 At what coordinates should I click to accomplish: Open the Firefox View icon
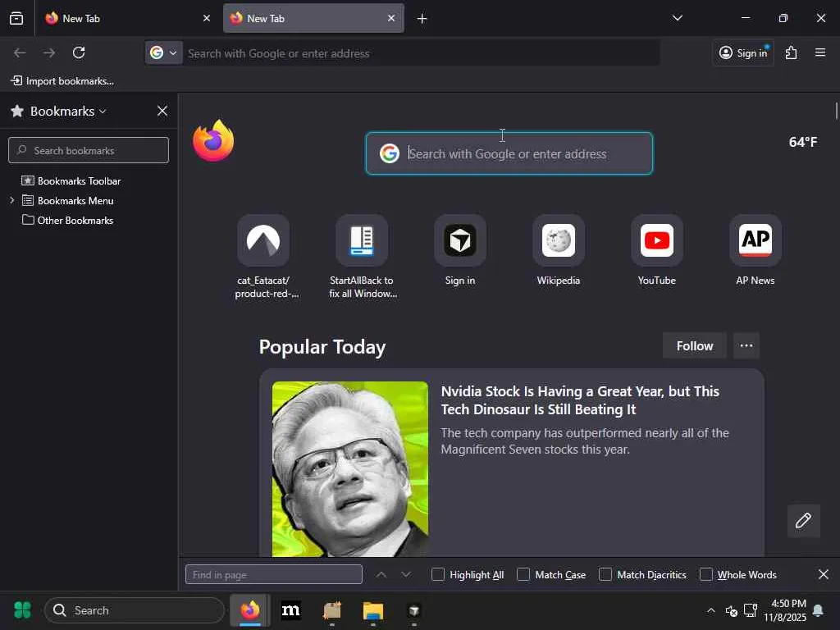[16, 18]
